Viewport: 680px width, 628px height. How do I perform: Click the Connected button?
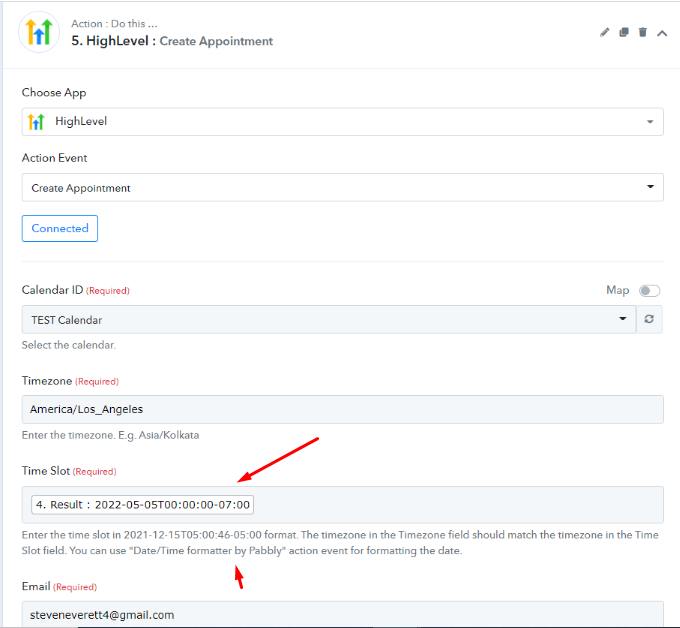click(x=60, y=229)
